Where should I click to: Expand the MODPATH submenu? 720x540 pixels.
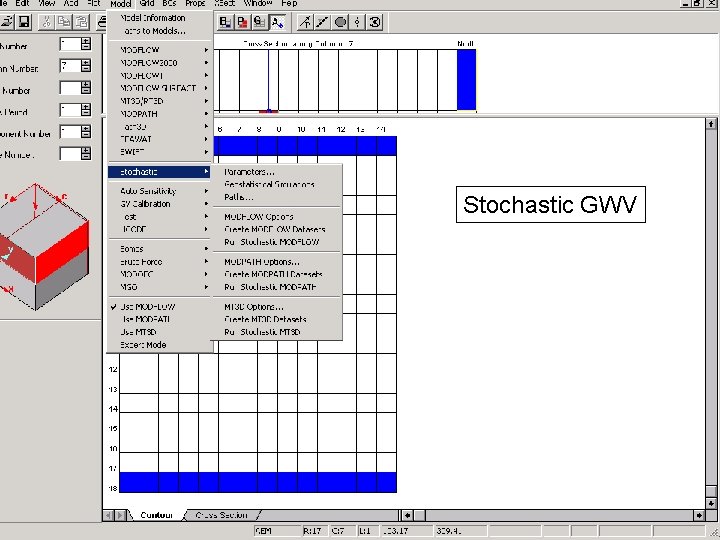pos(160,113)
